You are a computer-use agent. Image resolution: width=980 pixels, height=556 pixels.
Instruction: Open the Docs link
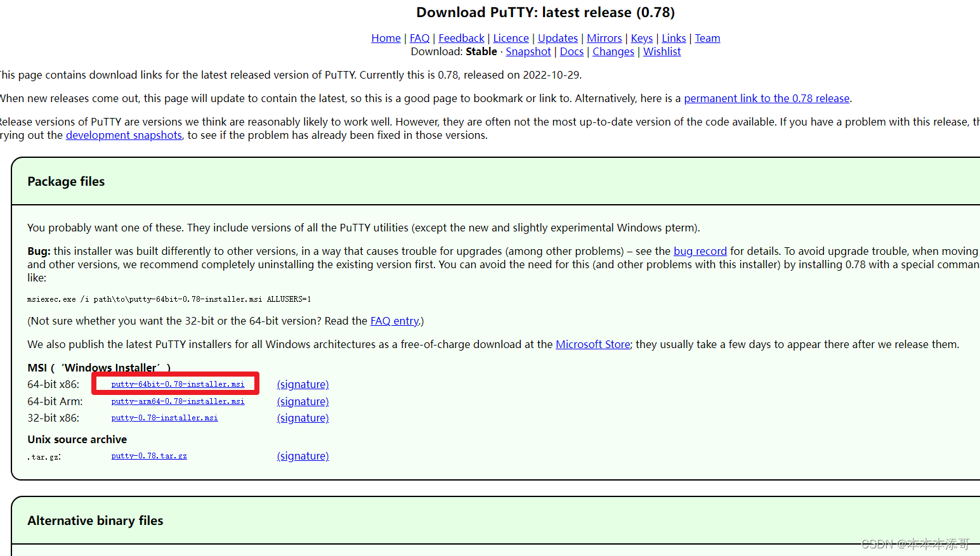pos(572,51)
